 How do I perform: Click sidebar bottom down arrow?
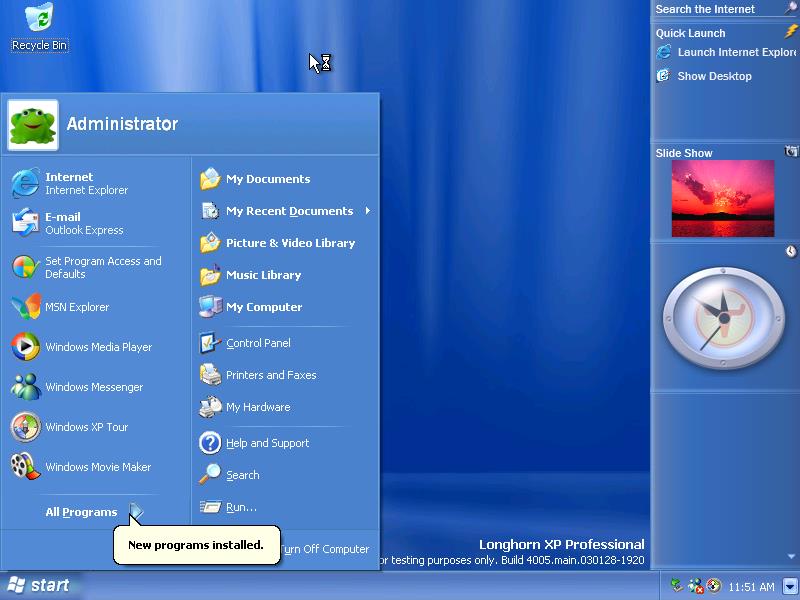pos(791,556)
